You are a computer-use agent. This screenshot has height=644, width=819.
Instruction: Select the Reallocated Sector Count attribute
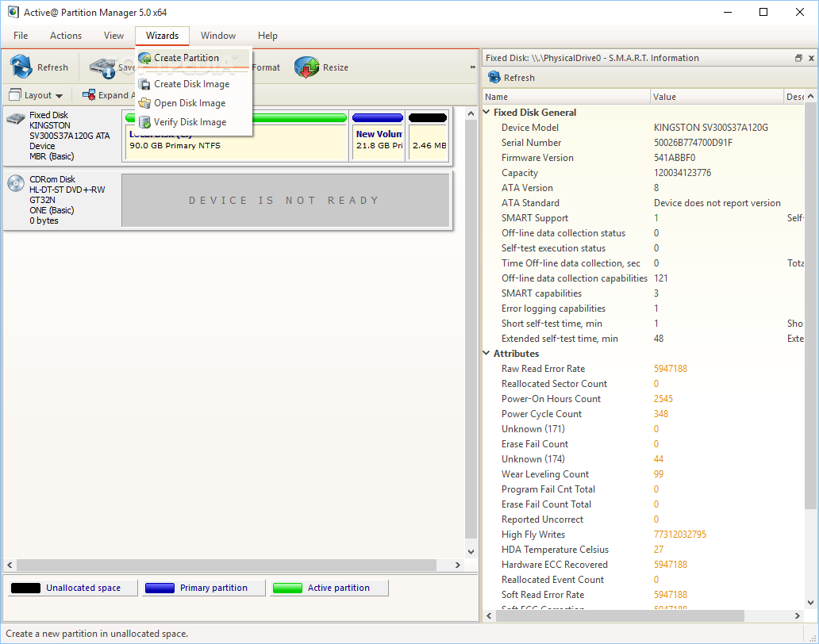pyautogui.click(x=644, y=384)
